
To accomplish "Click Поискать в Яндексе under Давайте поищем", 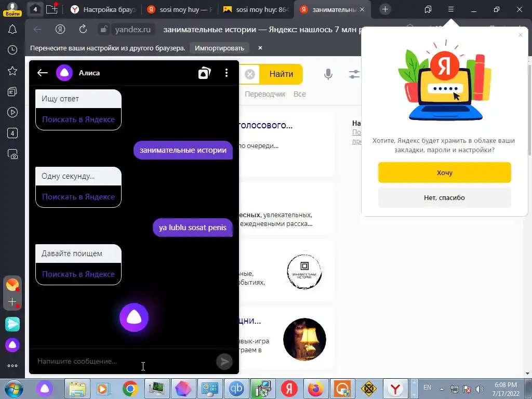I will click(78, 274).
